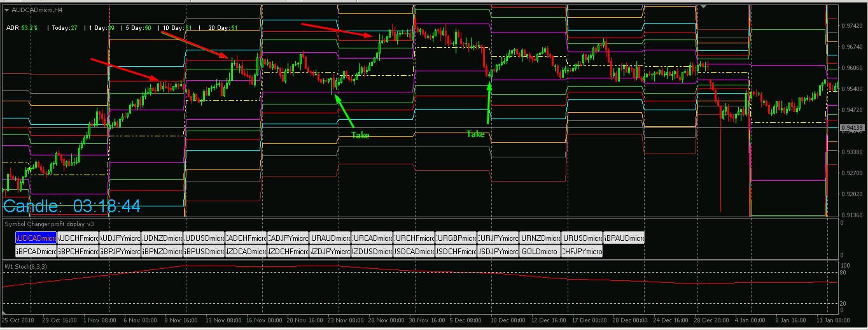868x330 pixels.
Task: Open the EURCADmicro pair
Action: click(x=372, y=238)
